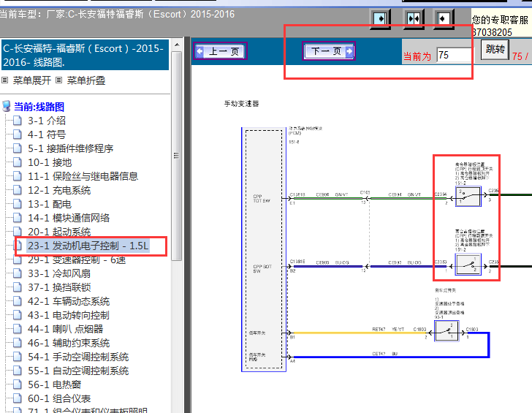Open 54-1 手动空调控制系统 entry
The width and height of the screenshot is (532, 413).
click(x=78, y=357)
